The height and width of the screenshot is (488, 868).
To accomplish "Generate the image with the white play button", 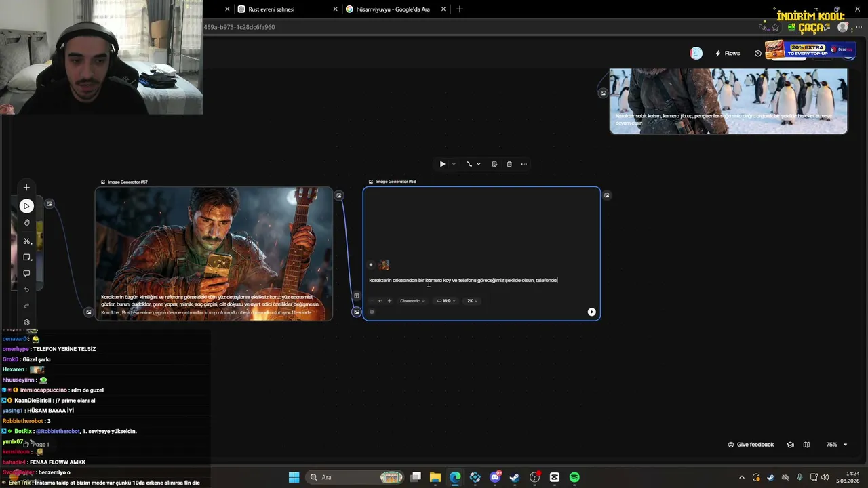I will 592,312.
